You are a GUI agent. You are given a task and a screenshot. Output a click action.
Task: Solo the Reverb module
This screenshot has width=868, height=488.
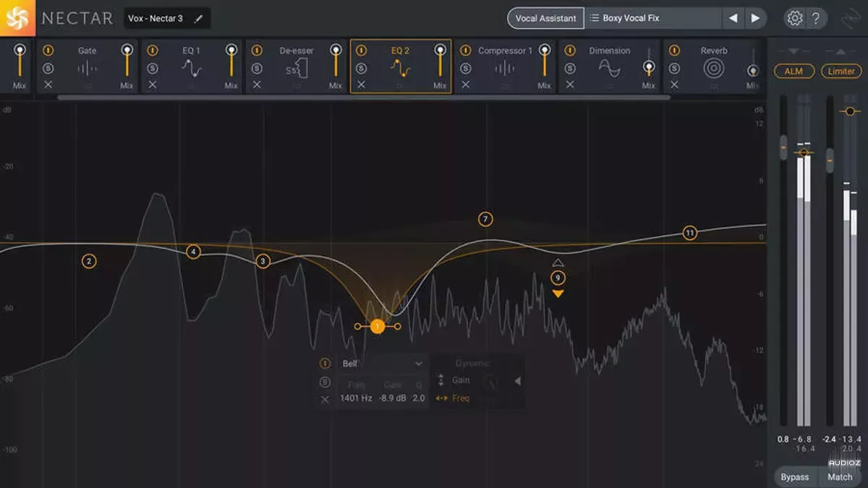coord(674,68)
